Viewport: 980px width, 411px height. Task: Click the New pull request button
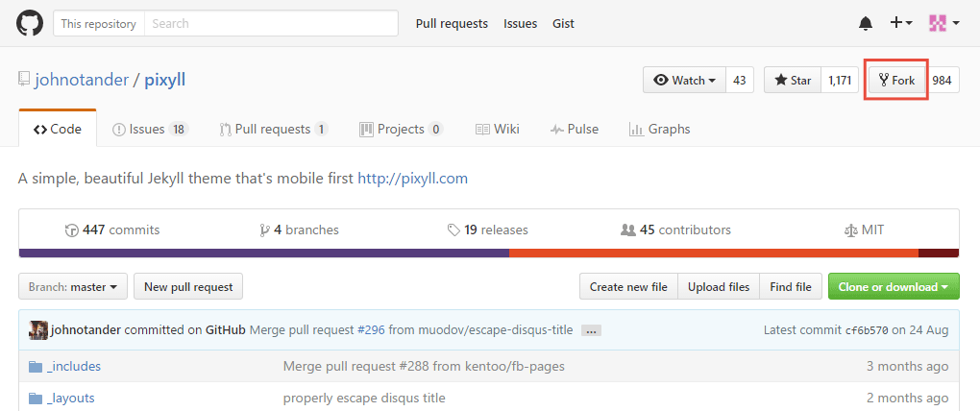coord(188,287)
